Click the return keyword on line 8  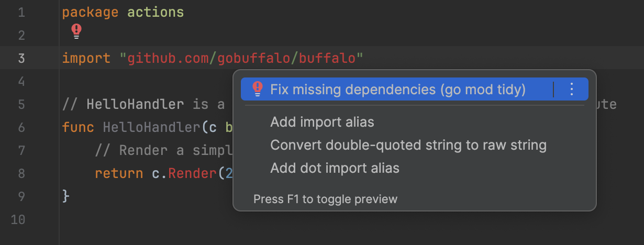click(x=119, y=173)
